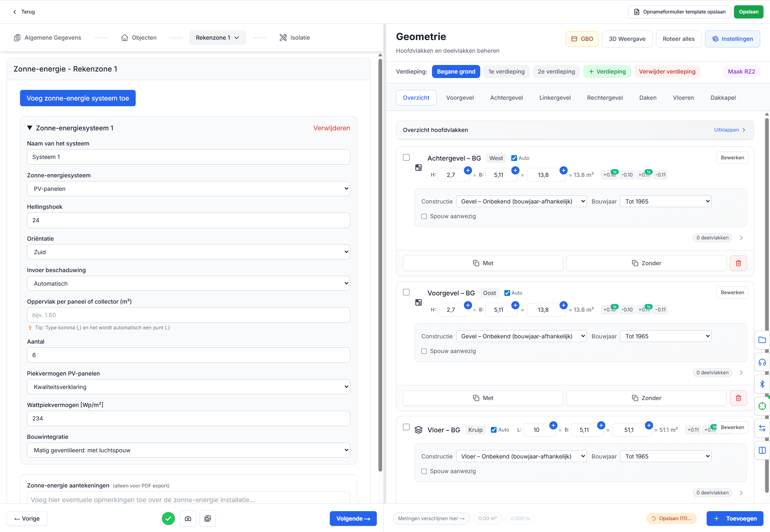Select the Bluetooth icon in right sidebar

[762, 384]
